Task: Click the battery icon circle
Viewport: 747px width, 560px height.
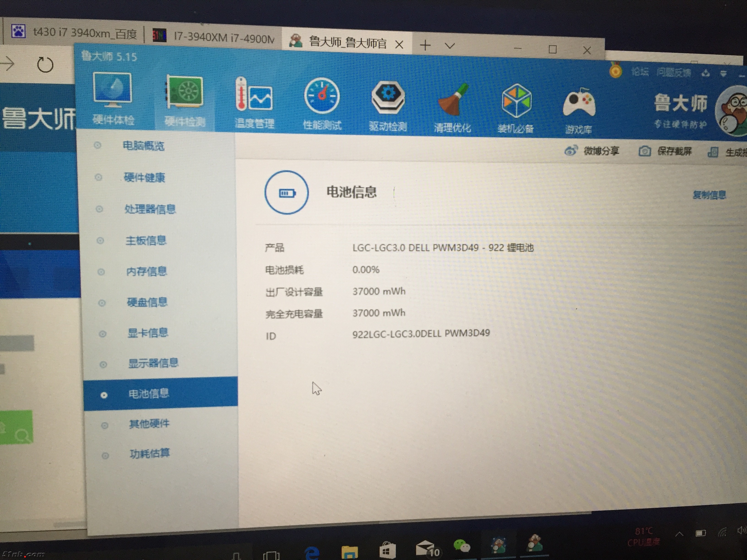Action: 286,192
